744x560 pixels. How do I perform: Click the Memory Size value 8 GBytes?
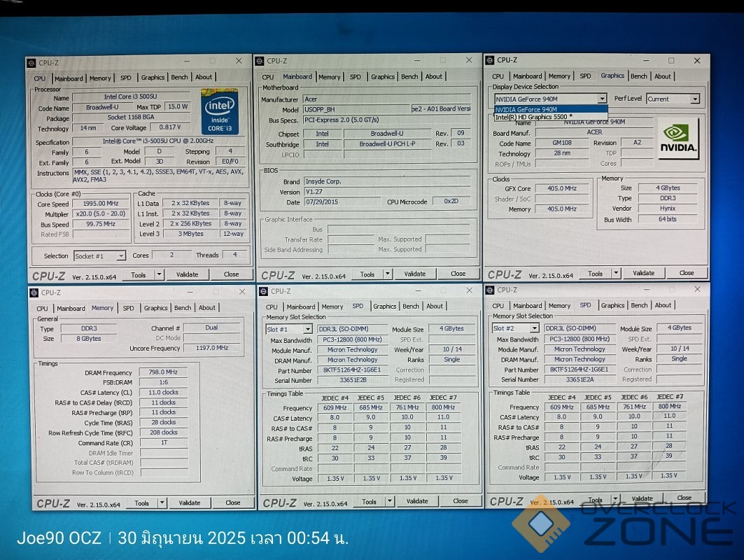click(89, 338)
